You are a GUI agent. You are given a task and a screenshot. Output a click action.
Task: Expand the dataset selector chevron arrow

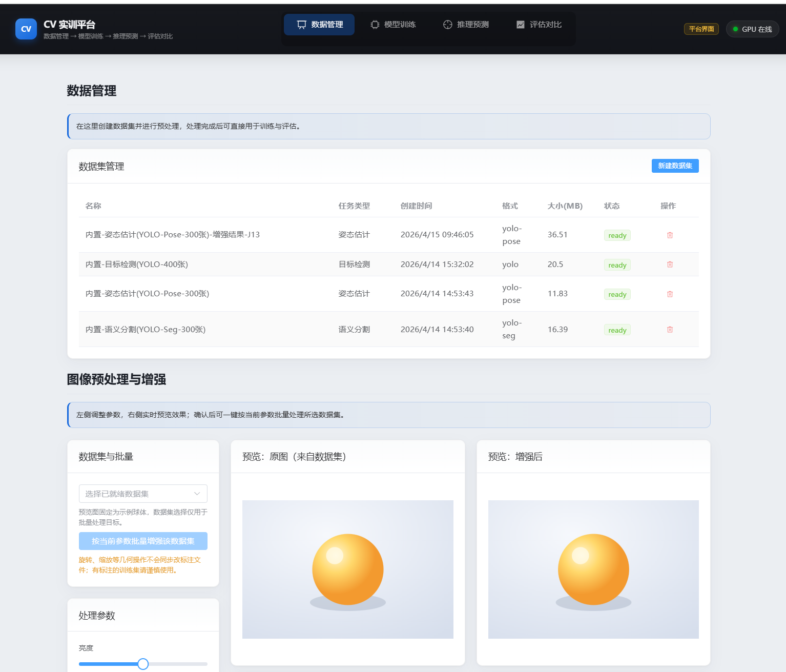click(197, 493)
